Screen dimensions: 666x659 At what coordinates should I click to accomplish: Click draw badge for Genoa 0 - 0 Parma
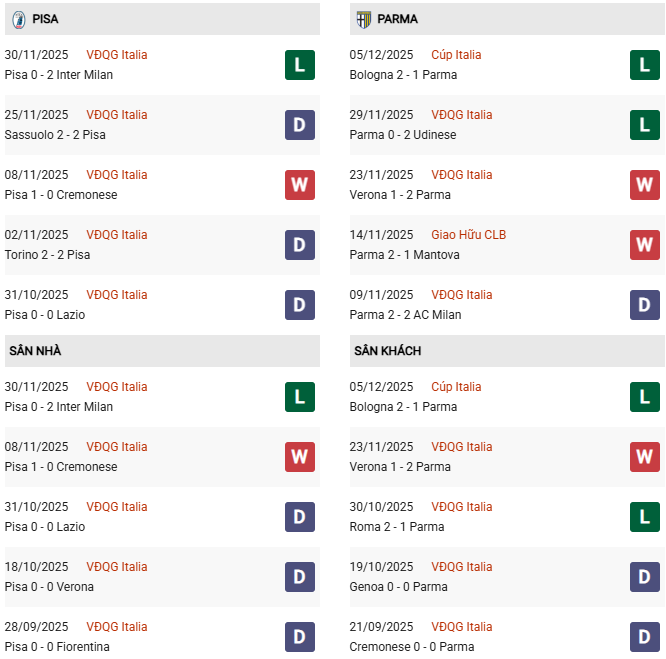(x=645, y=577)
